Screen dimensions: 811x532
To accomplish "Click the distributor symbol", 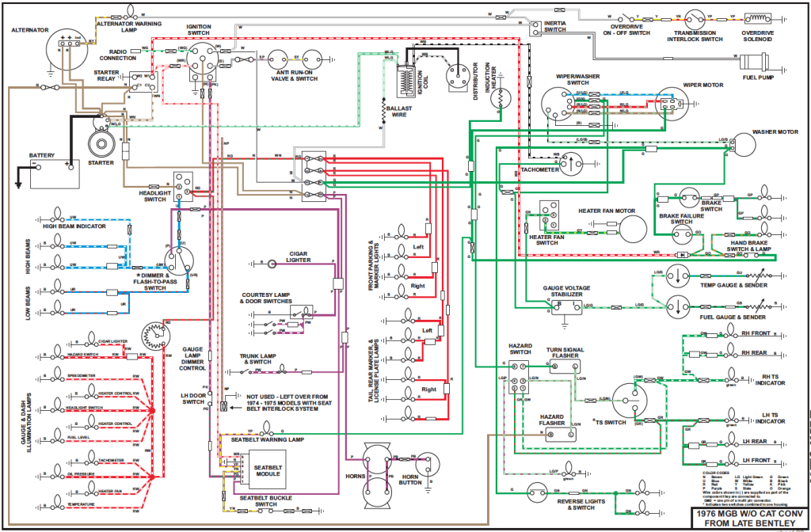I will coord(456,78).
